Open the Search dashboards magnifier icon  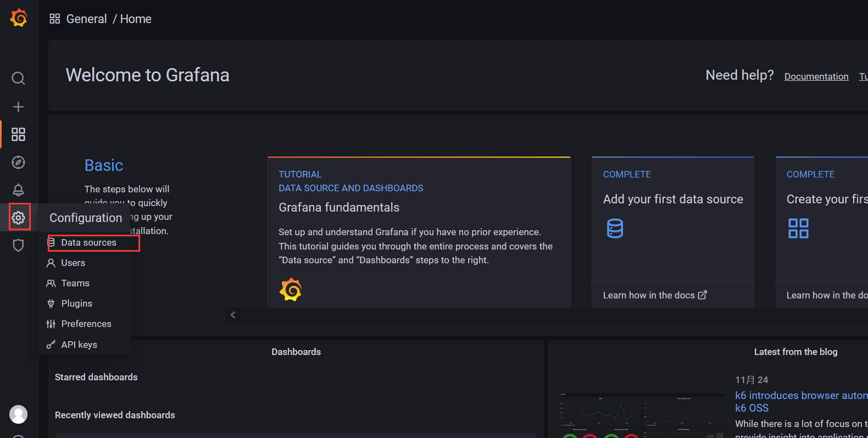(x=18, y=78)
